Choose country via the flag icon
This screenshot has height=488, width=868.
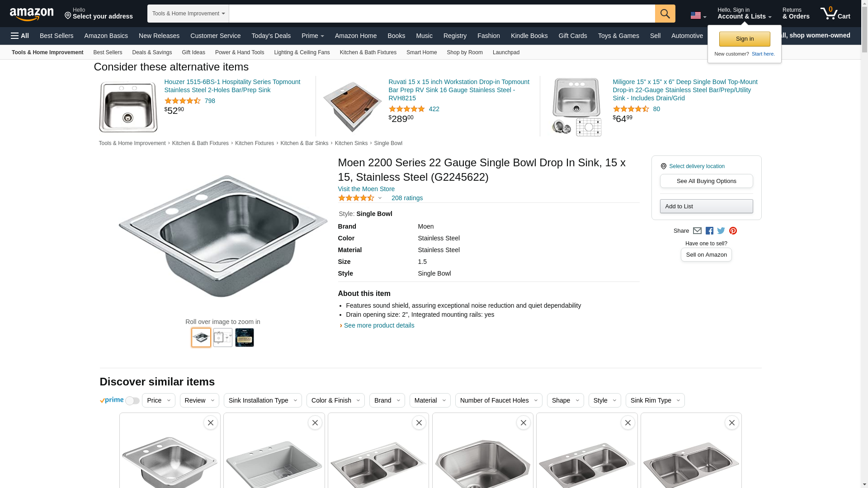pyautogui.click(x=698, y=15)
